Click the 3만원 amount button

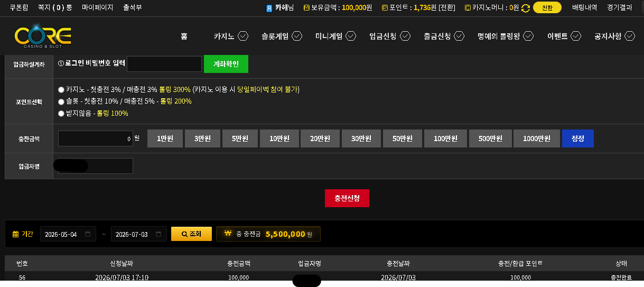point(202,138)
